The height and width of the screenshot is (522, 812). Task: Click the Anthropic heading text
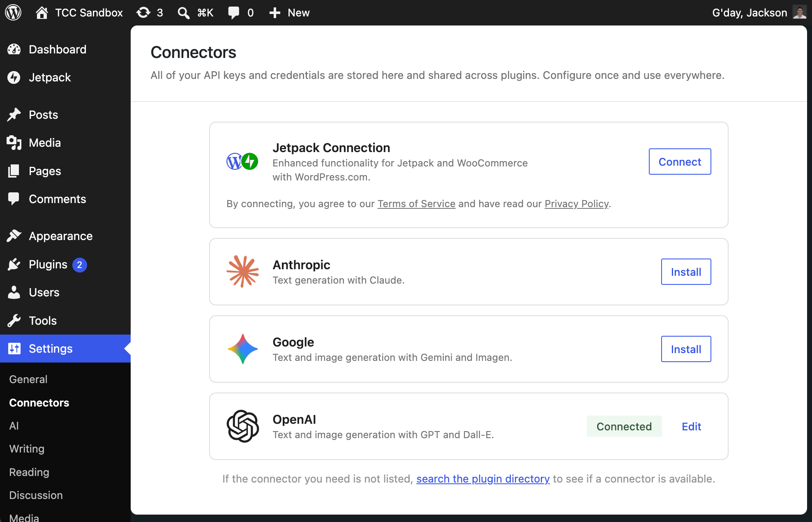[x=301, y=265]
